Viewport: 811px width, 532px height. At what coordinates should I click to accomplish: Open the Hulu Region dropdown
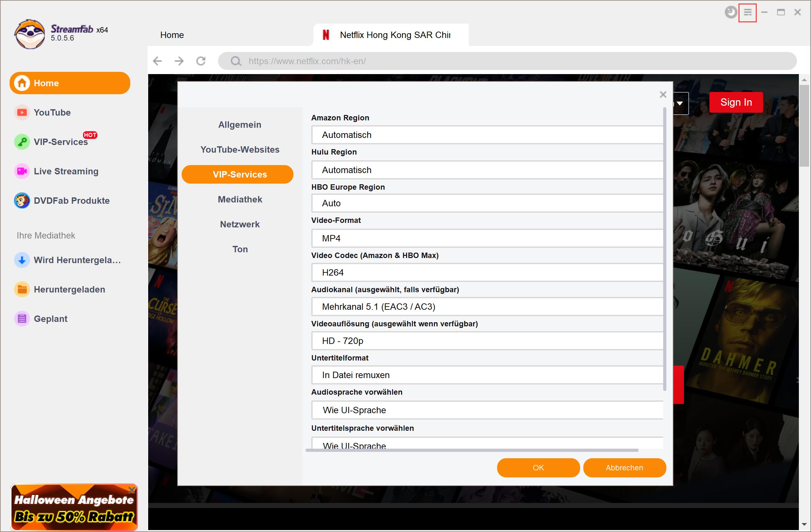tap(487, 170)
